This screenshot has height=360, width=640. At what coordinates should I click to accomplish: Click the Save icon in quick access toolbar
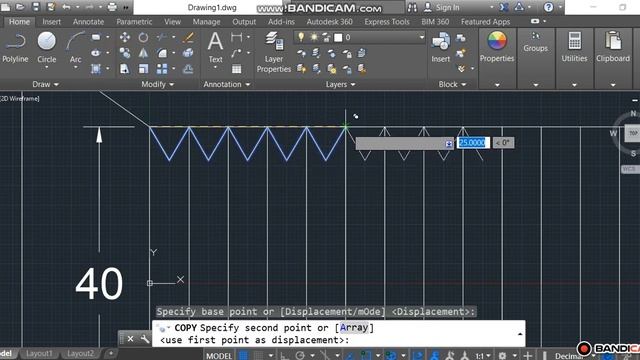(36, 7)
